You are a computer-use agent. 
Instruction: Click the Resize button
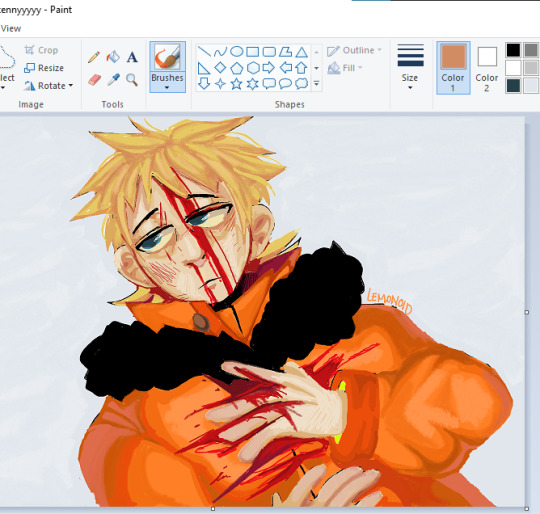point(44,68)
